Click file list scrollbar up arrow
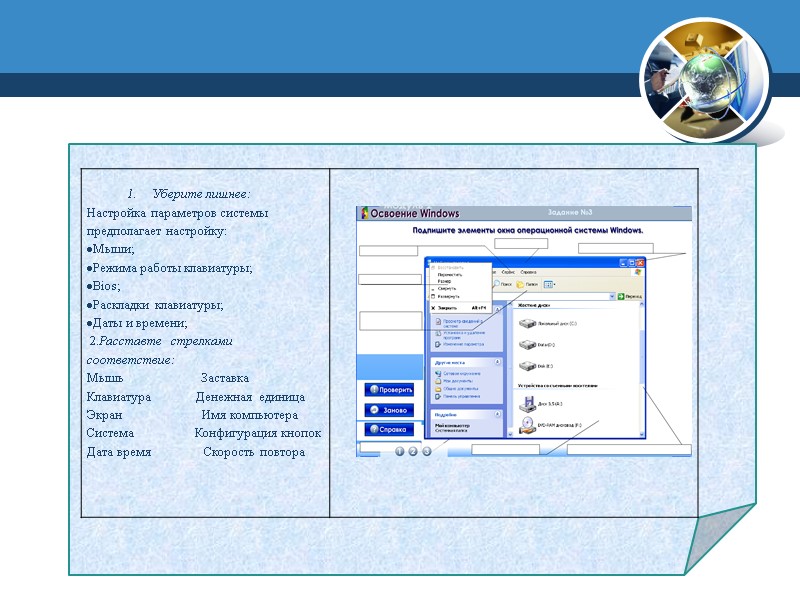The width and height of the screenshot is (800, 600). coord(641,304)
